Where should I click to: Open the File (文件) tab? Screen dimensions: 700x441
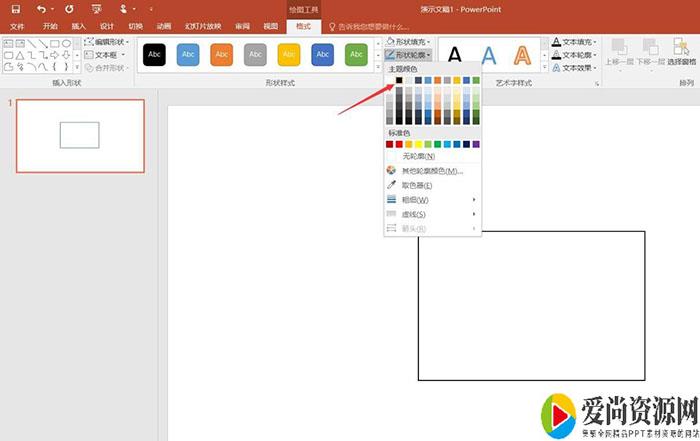pyautogui.click(x=17, y=26)
